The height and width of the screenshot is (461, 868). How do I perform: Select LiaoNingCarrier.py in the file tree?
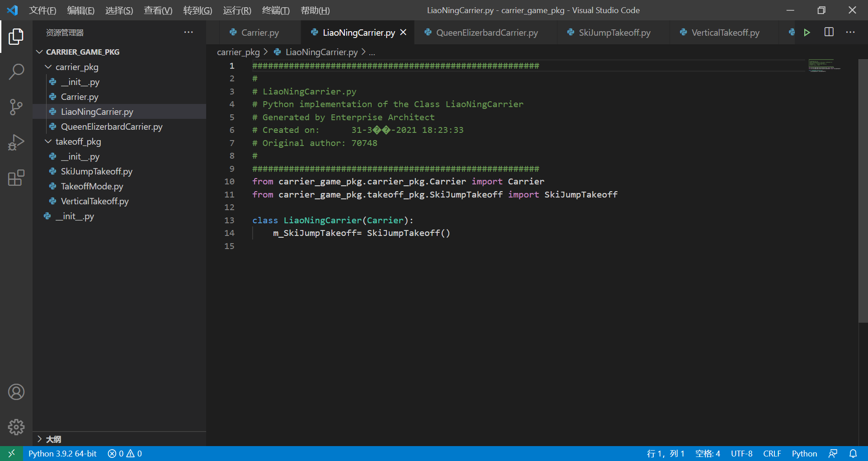coord(119,112)
